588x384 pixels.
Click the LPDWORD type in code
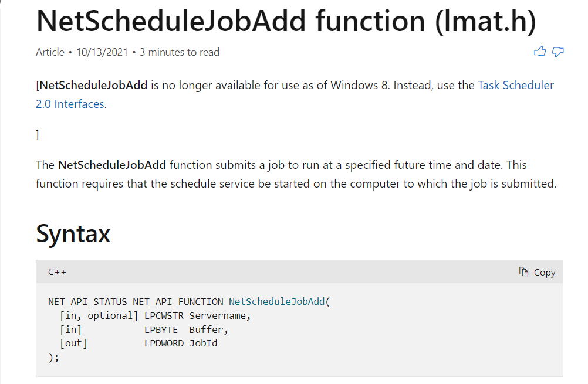coord(164,343)
